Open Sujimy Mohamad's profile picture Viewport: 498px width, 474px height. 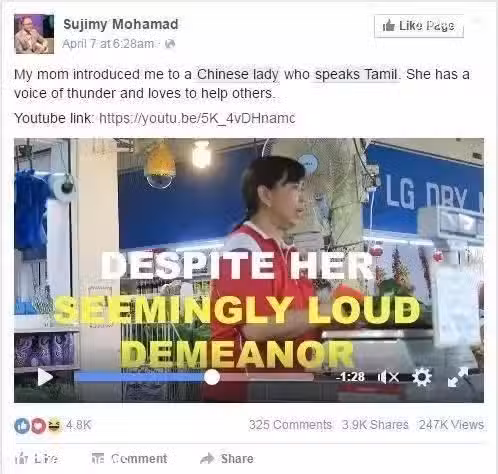34,34
